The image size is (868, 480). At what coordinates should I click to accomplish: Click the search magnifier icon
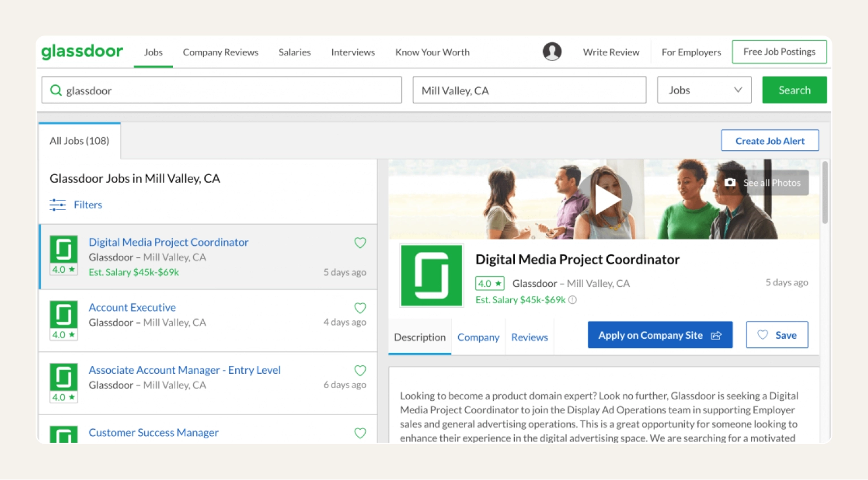(x=56, y=90)
